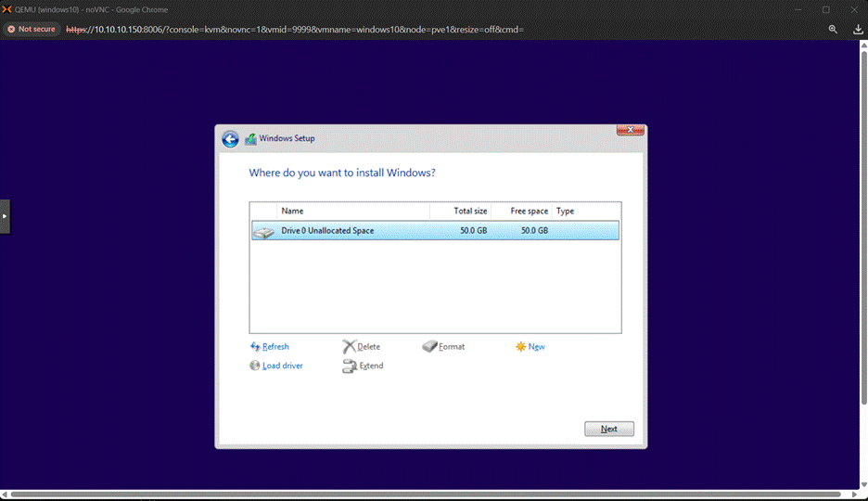Click the Extend partition icon
Screen dimensions: 868x501
click(x=349, y=366)
